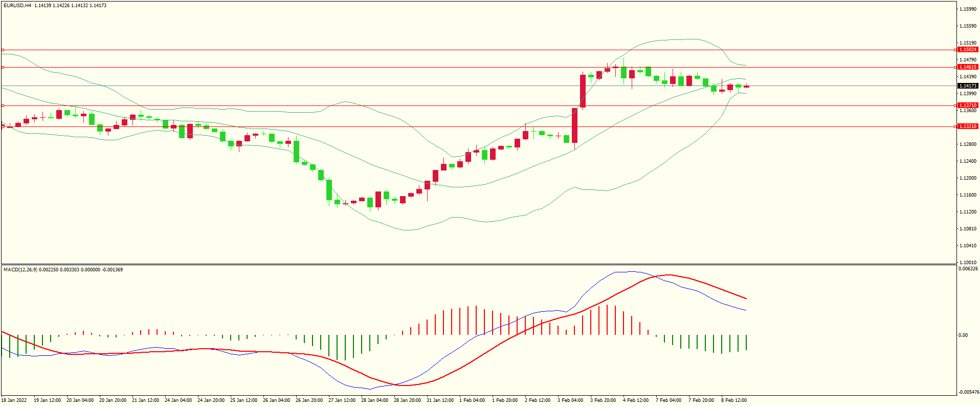This screenshot has height=406, width=980.
Task: Select the long green candle at 26 Jan 20:00
Action: click(296, 152)
